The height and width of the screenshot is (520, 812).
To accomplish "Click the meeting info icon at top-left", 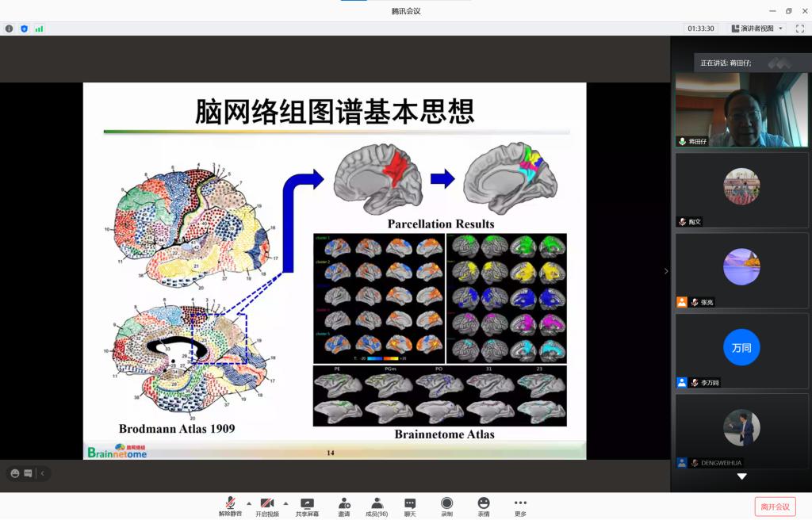I will (10, 29).
